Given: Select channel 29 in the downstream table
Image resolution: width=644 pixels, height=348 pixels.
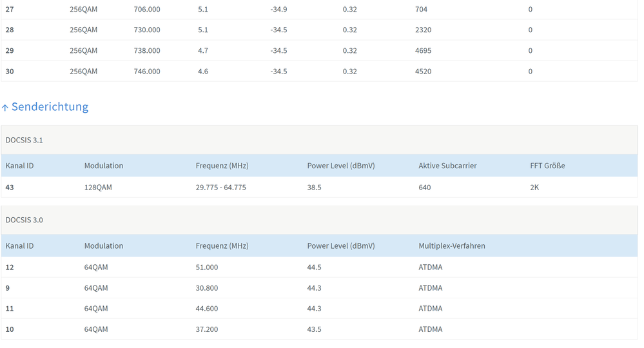Looking at the screenshot, I should (10, 51).
